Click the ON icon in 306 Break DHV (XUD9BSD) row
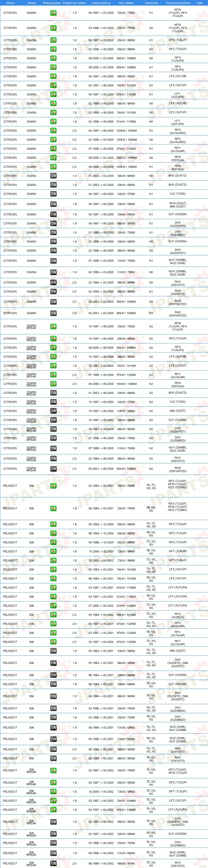 pyautogui.click(x=53, y=844)
